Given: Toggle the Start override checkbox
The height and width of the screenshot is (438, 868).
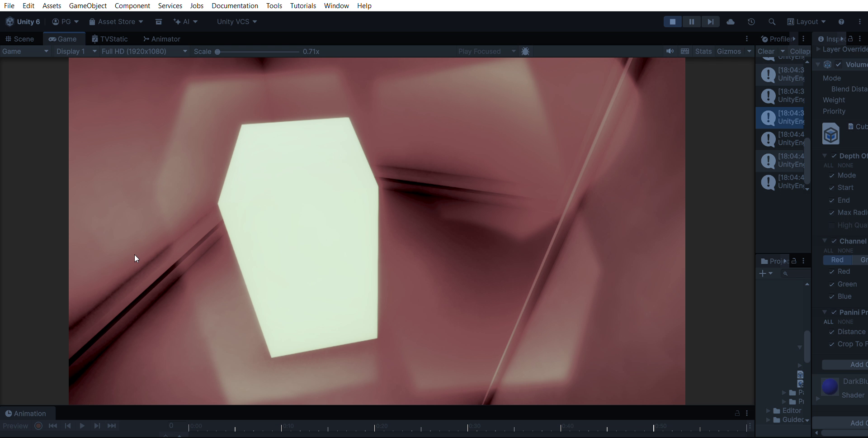Looking at the screenshot, I should coord(831,188).
